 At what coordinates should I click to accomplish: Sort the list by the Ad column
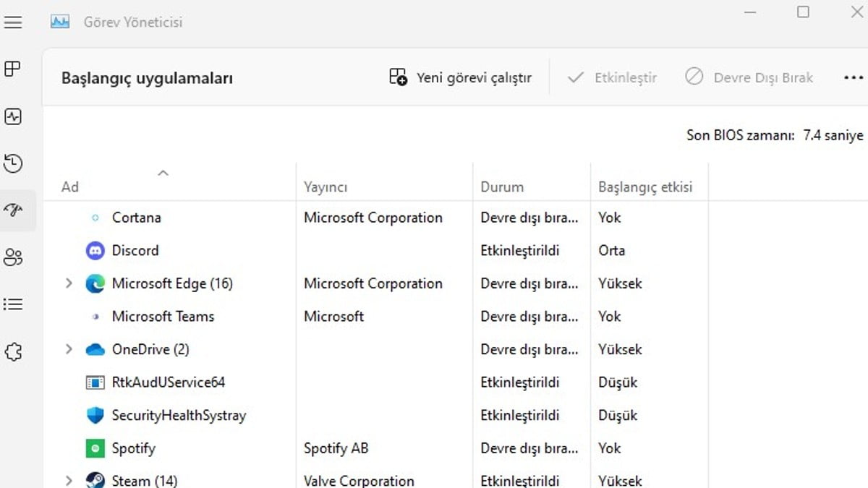(70, 186)
